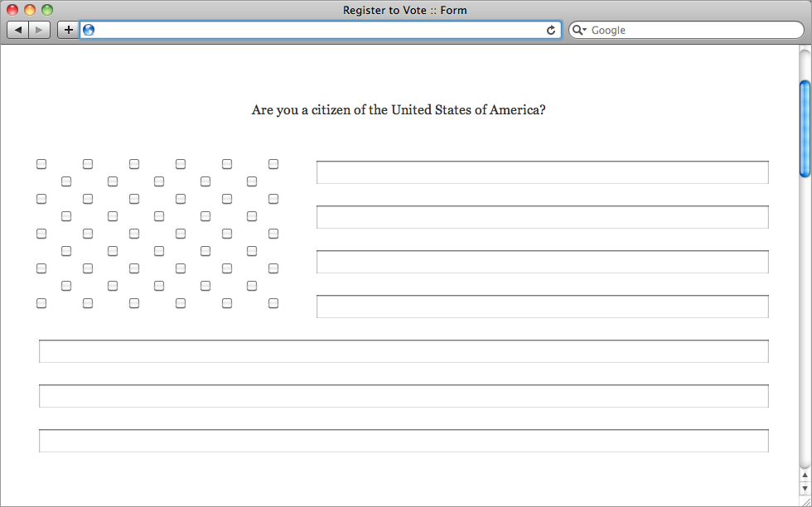Image resolution: width=812 pixels, height=507 pixels.
Task: Open the magnifier search options menu
Action: tap(579, 30)
